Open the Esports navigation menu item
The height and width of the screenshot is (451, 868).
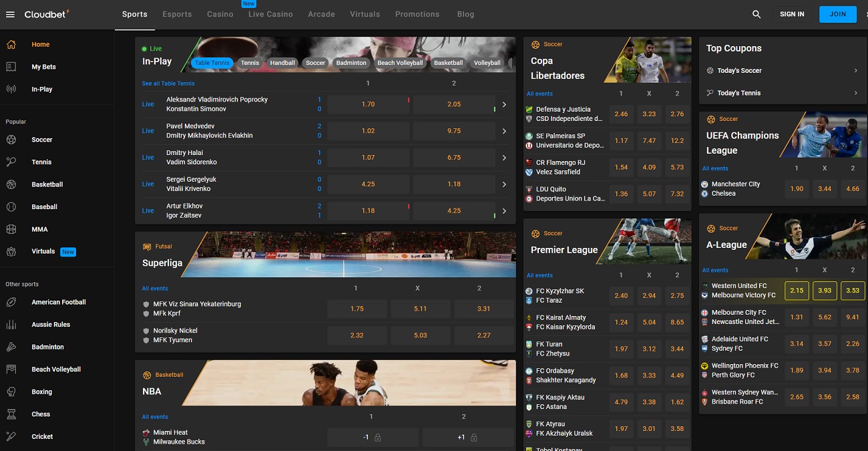tap(176, 14)
